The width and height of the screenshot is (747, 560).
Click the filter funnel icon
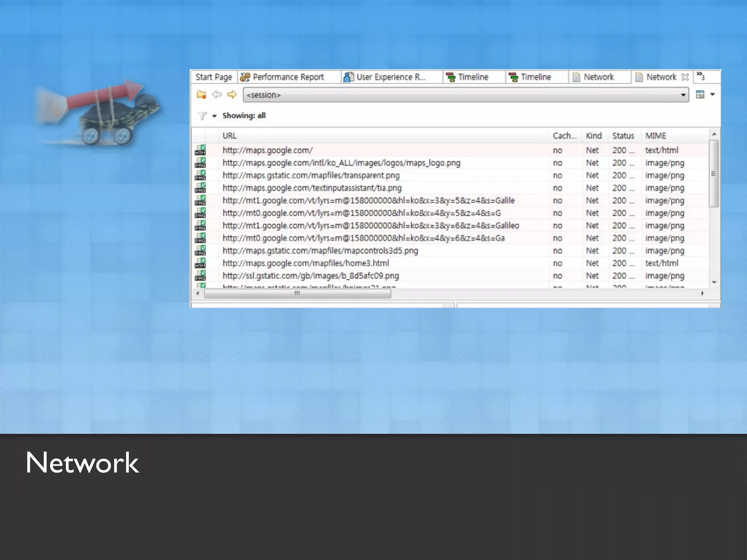point(202,116)
